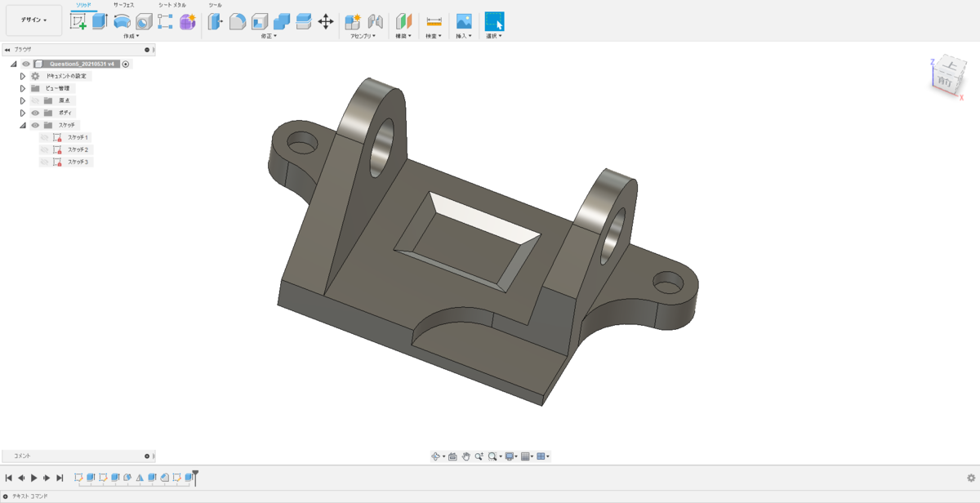Expand the ボディ tree node
This screenshot has height=503, width=980.
pyautogui.click(x=23, y=113)
